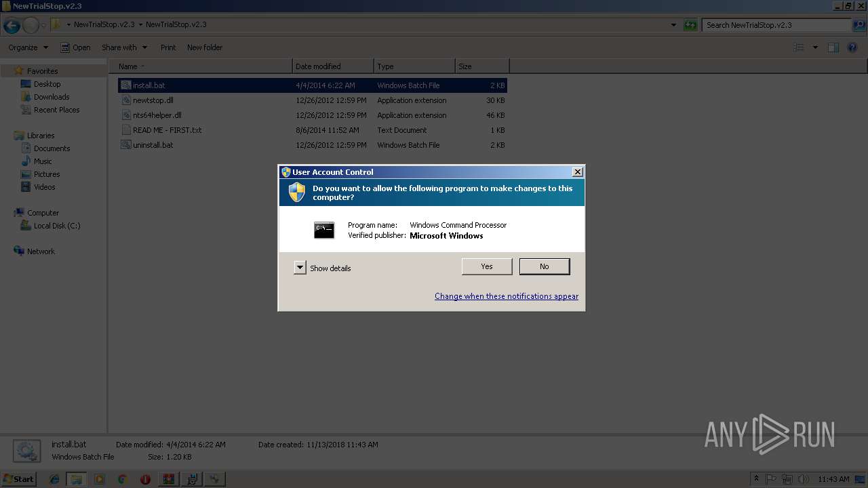Click the install.bat batch file icon

click(x=126, y=85)
